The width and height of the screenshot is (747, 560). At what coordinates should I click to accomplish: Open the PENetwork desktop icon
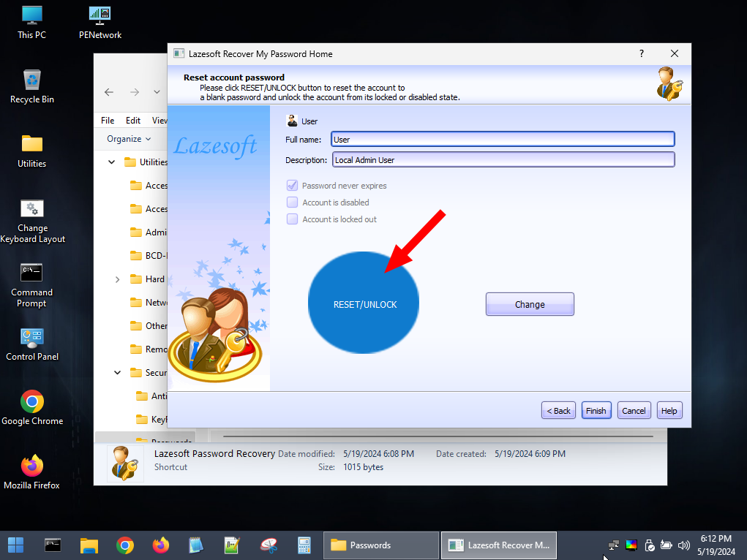[x=100, y=23]
